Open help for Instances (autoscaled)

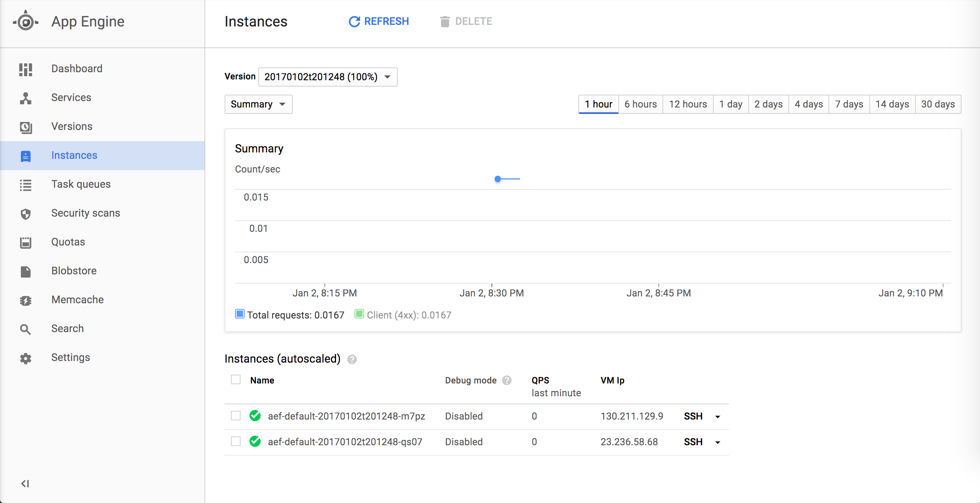pyautogui.click(x=352, y=359)
